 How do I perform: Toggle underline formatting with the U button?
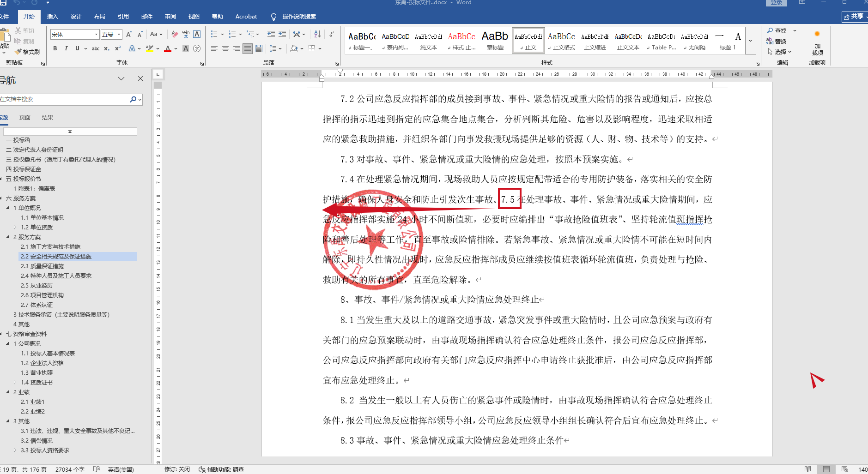pos(77,48)
